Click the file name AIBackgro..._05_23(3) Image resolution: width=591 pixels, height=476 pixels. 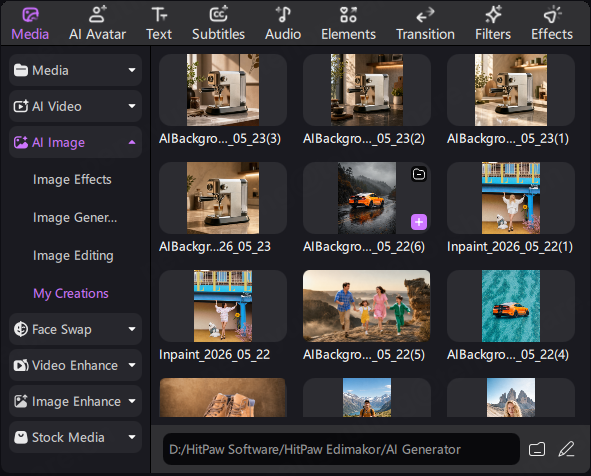(x=220, y=139)
